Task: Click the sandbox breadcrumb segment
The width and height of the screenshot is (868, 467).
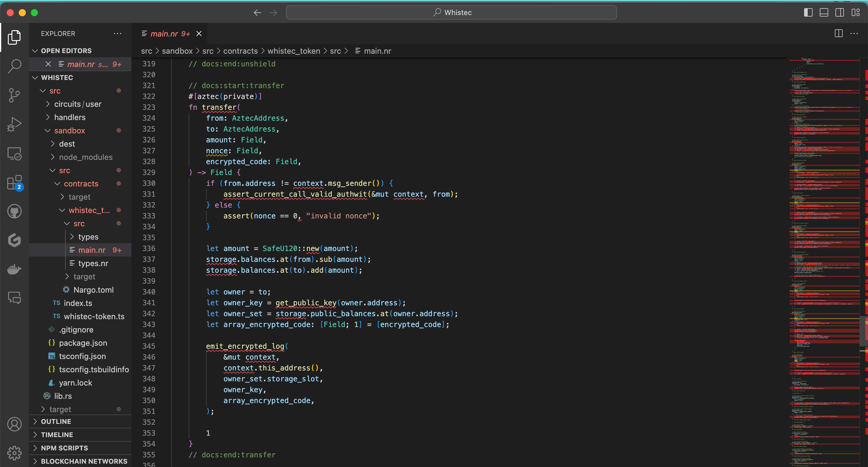Action: point(177,51)
